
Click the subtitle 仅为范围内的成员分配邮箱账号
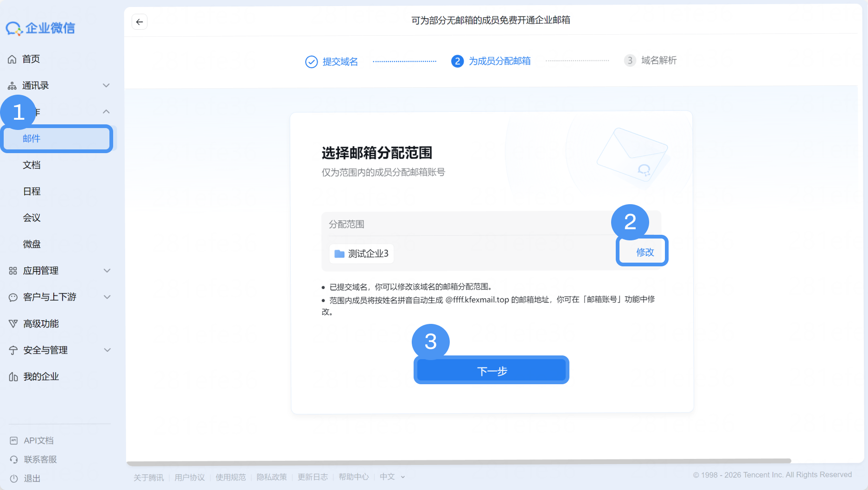[x=383, y=172]
